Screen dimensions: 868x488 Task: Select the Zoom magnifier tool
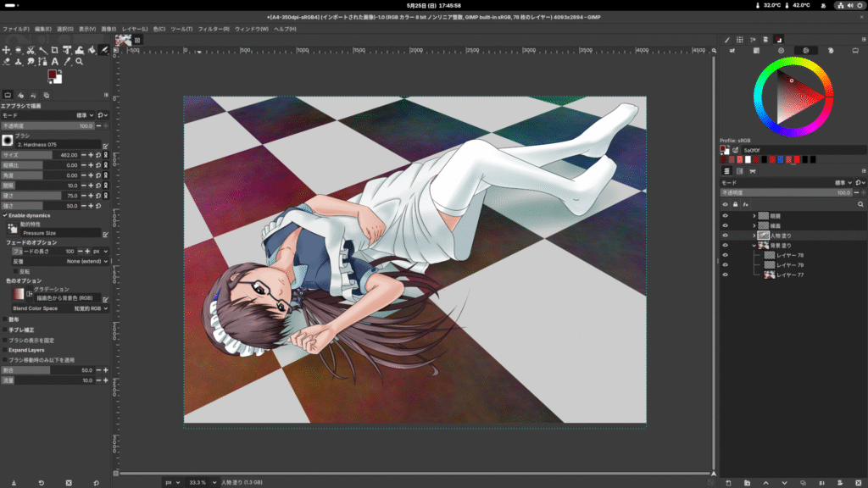coord(79,62)
